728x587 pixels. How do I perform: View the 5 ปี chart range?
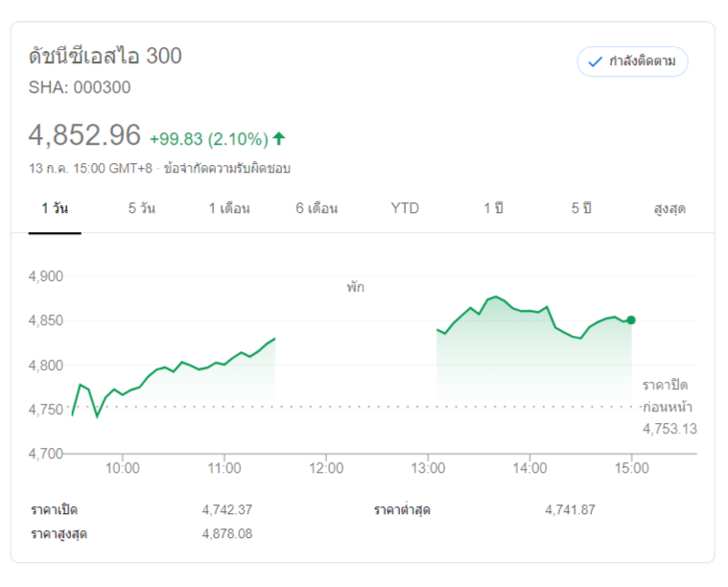coord(581,208)
